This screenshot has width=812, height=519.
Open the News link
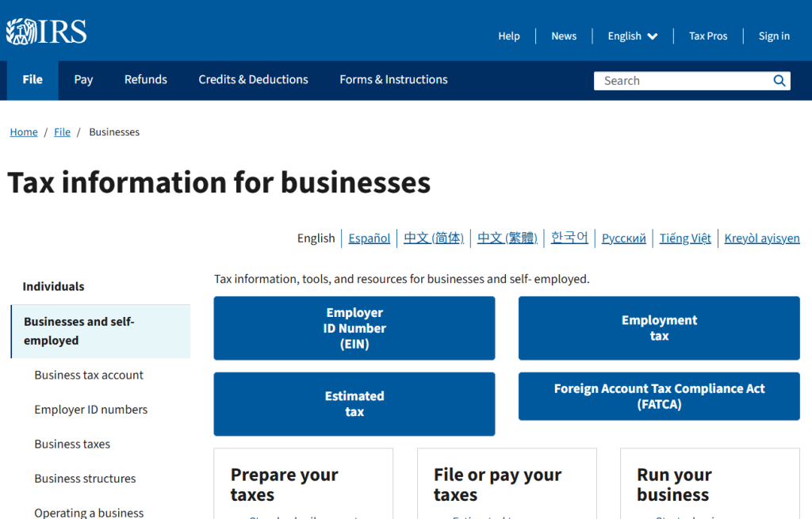click(564, 36)
